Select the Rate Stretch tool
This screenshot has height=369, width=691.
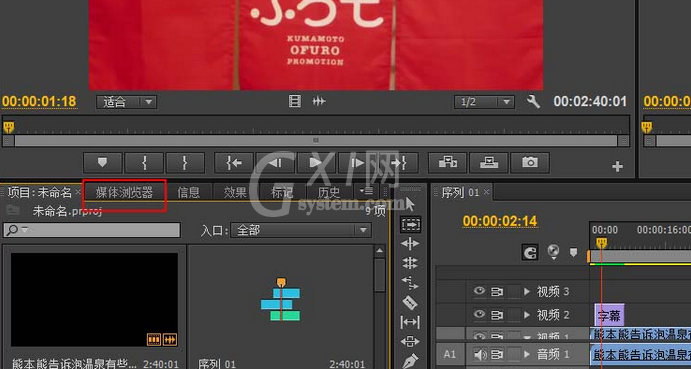[410, 283]
